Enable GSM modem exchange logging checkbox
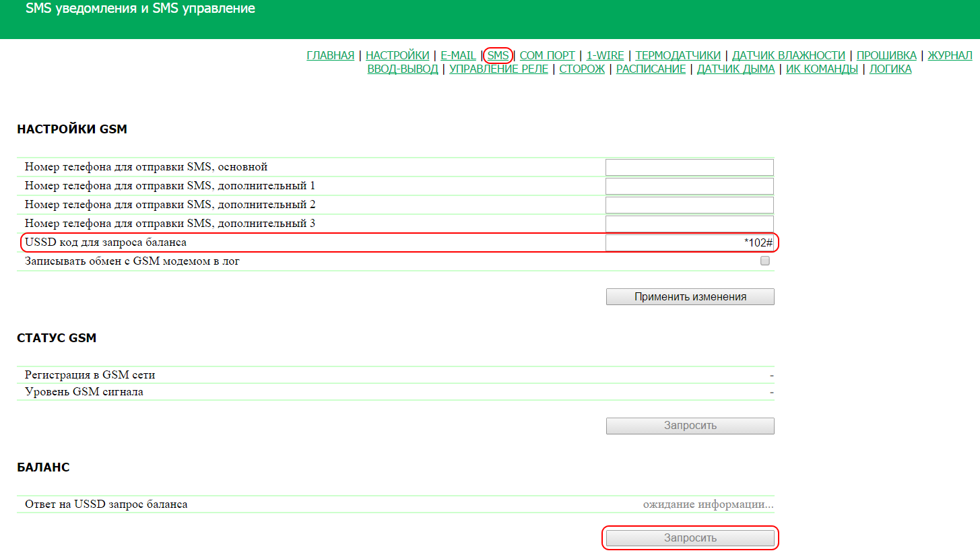Image resolution: width=980 pixels, height=555 pixels. point(764,261)
